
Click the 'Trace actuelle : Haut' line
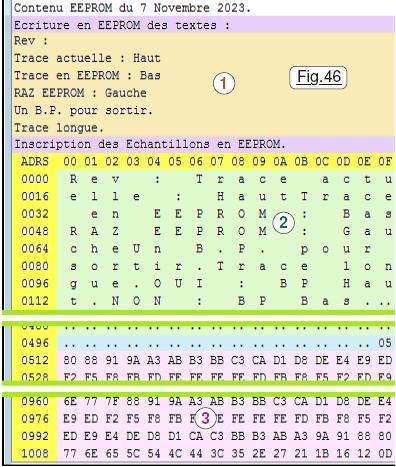pos(87,58)
